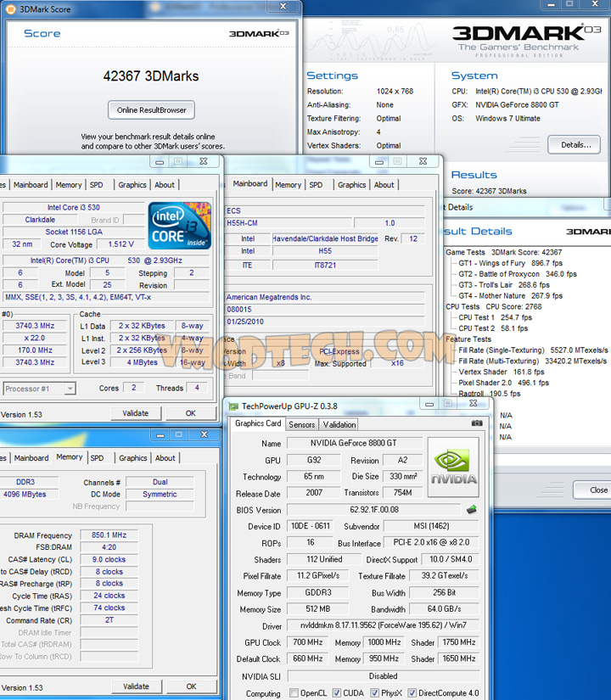Click the Bus Interface PCI-E 2.0 field
Screen dimensions: 611x700
[431, 542]
